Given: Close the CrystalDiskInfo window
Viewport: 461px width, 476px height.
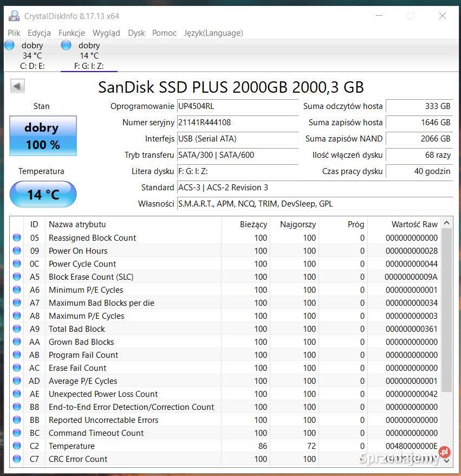Looking at the screenshot, I should pos(443,16).
